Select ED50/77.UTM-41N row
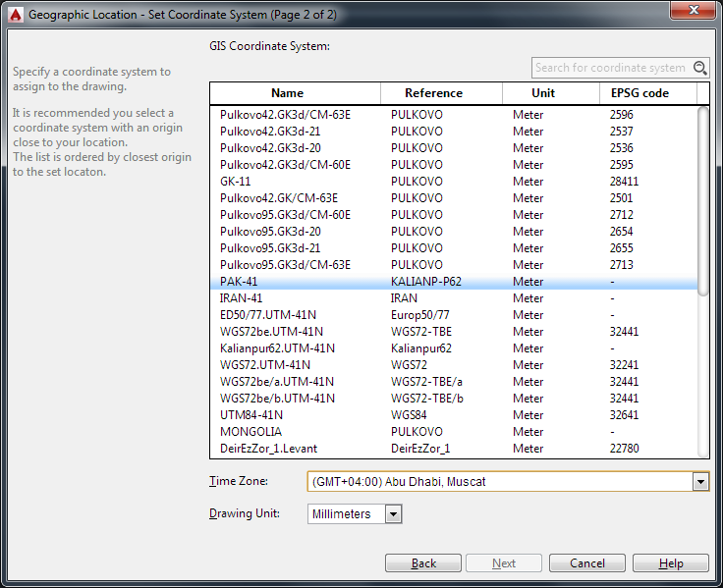The width and height of the screenshot is (723, 588). (454, 315)
